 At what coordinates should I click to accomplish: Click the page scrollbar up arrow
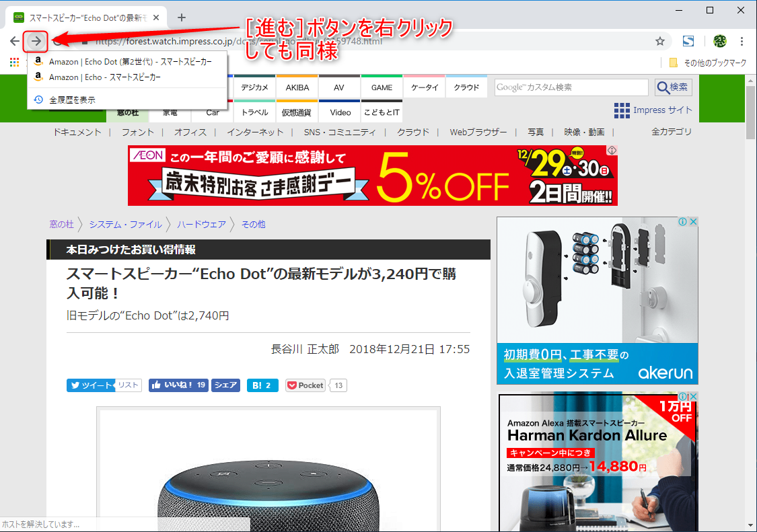point(752,80)
